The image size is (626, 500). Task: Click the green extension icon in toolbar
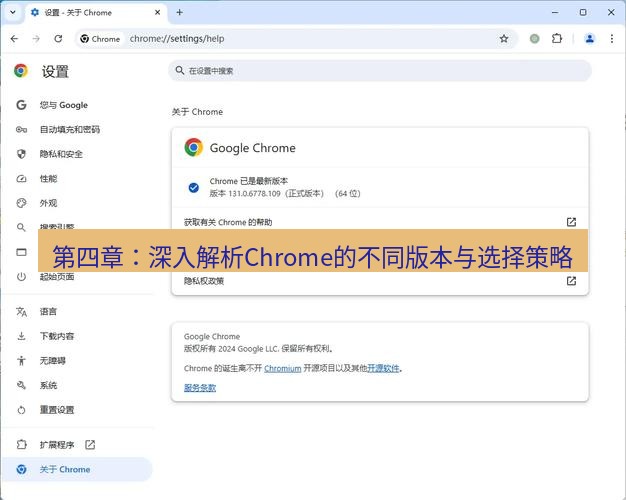click(535, 39)
